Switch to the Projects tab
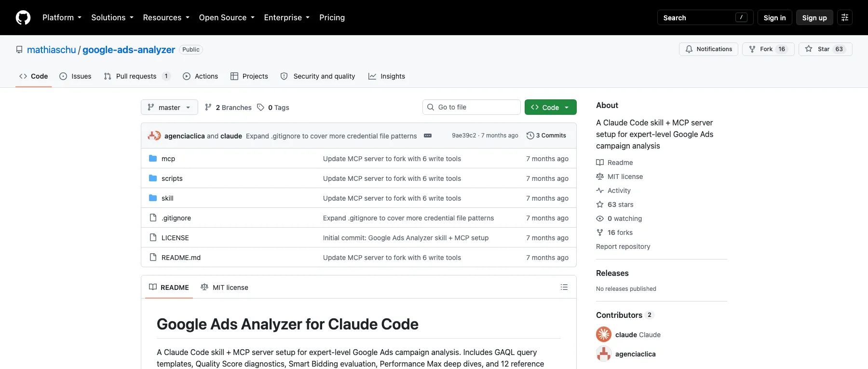The height and width of the screenshot is (369, 868). [249, 76]
